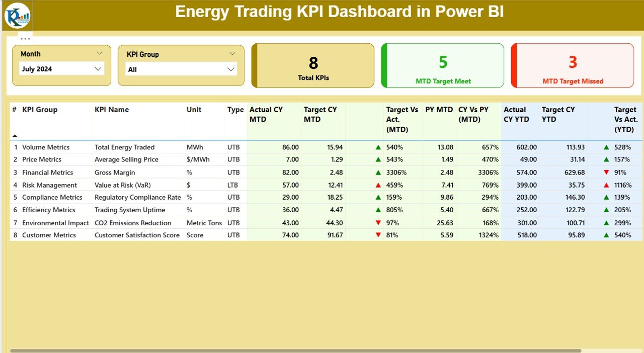This screenshot has height=353, width=644.
Task: Click red MTD down arrow for Customer Satisfaction Score
Action: click(x=378, y=235)
